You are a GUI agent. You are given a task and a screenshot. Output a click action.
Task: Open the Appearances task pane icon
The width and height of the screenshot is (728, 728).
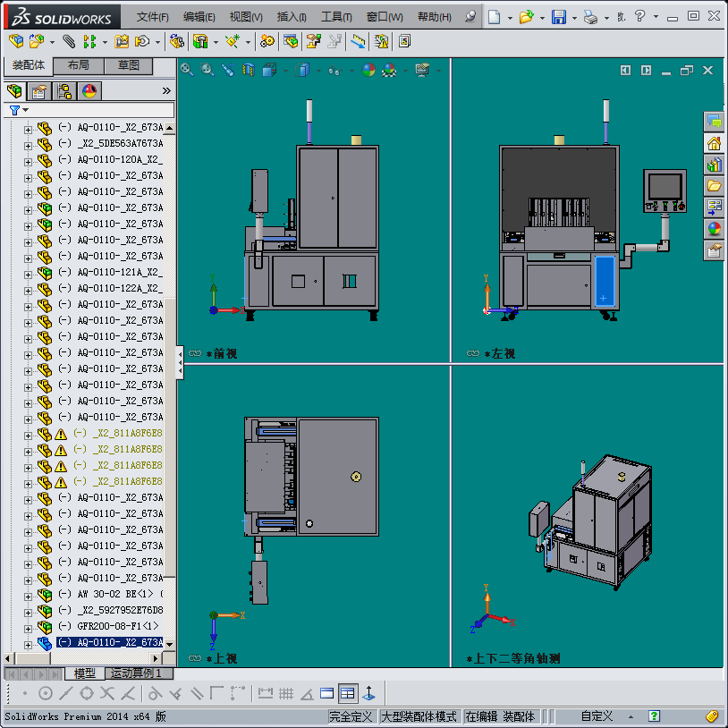(714, 228)
